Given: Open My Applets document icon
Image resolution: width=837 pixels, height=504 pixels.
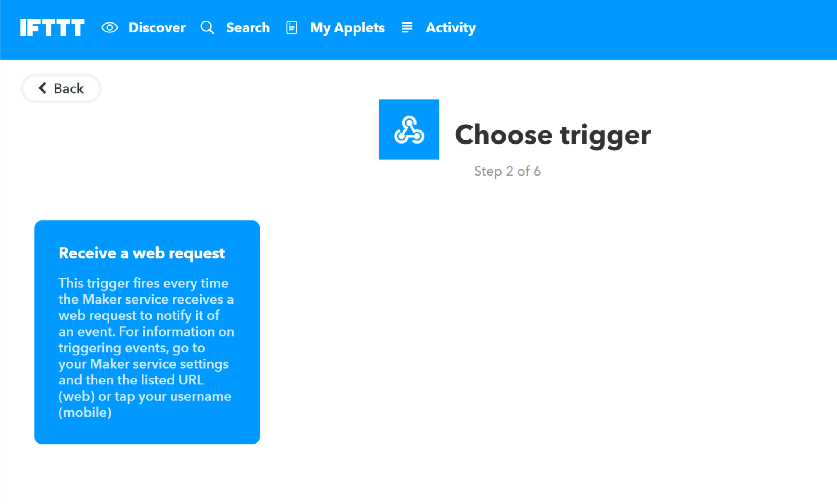Looking at the screenshot, I should point(293,26).
